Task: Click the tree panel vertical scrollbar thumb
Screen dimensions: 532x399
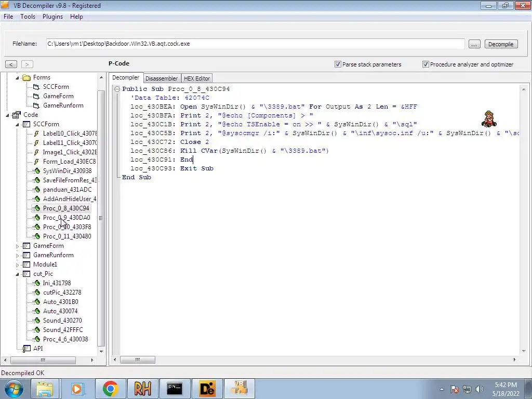Action: point(101,218)
